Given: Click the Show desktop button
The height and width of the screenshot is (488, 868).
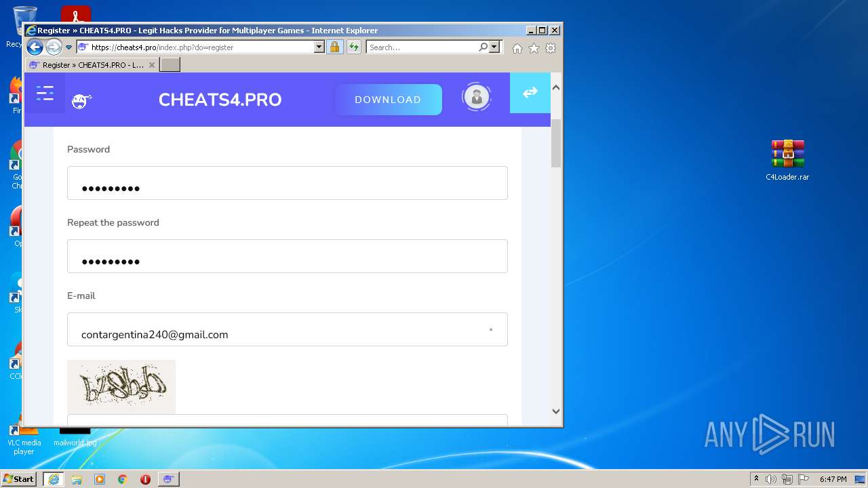Looking at the screenshot, I should (x=860, y=479).
